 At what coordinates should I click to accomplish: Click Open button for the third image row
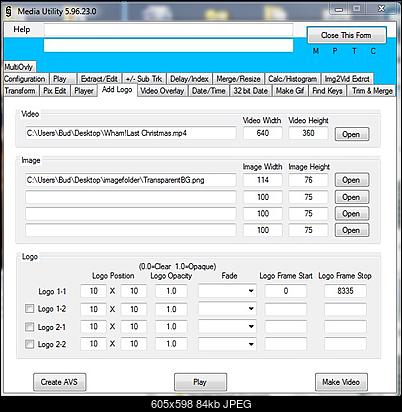352,214
